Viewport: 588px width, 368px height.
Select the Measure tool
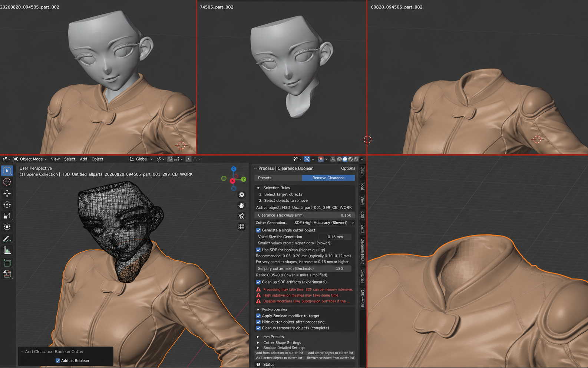pos(7,250)
